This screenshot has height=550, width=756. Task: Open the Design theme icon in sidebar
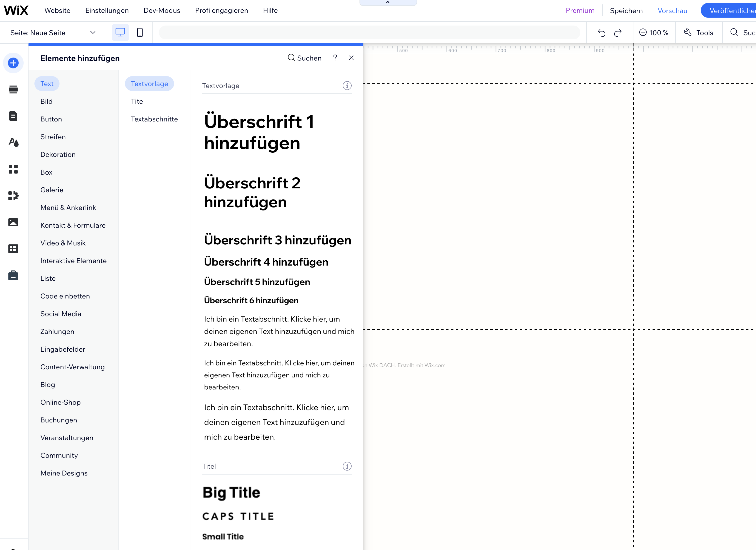(13, 142)
